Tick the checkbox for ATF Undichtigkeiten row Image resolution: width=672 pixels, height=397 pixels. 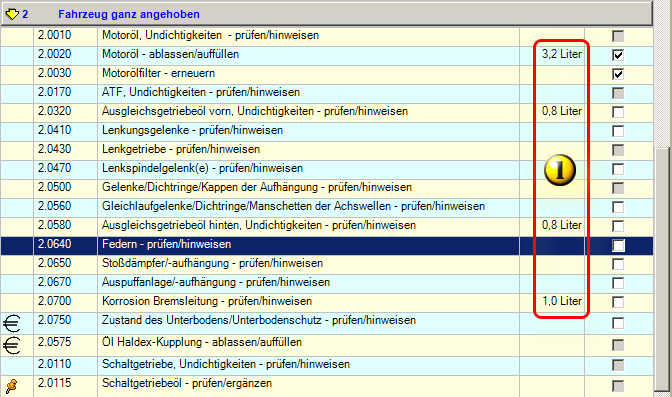click(x=618, y=93)
